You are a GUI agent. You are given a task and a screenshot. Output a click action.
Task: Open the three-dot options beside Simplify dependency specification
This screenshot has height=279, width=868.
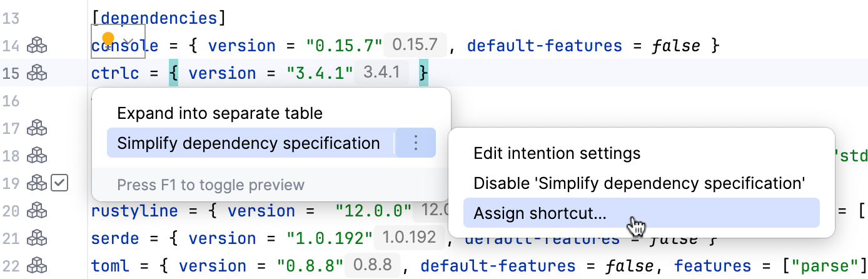click(x=416, y=144)
